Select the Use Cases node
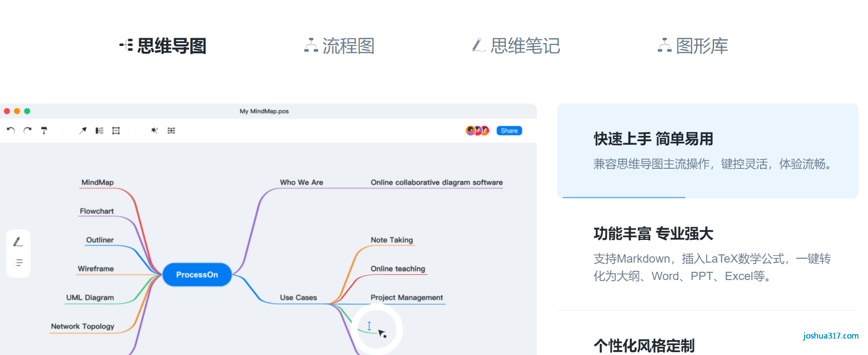The height and width of the screenshot is (355, 868). pyautogui.click(x=298, y=297)
